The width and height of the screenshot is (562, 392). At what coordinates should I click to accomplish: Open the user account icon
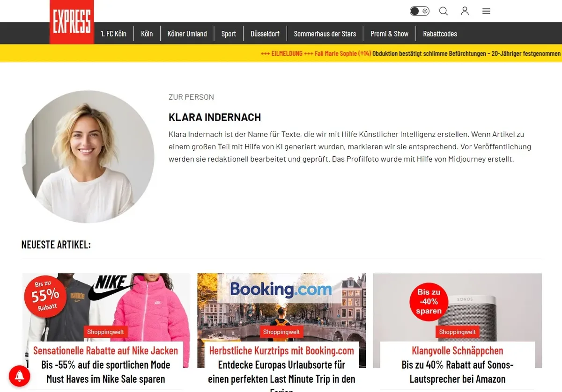[x=465, y=11]
